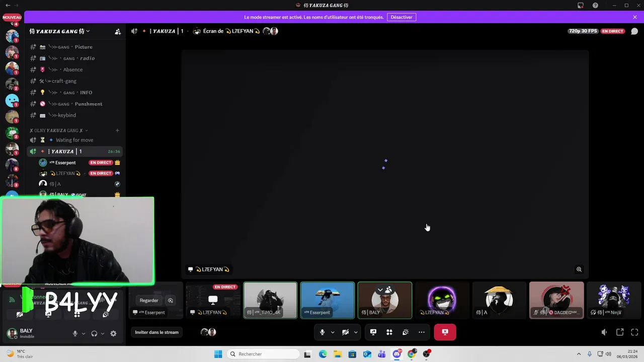Expand options chevron on BALY tile
Screen dimensions: 644x362
click(380, 290)
